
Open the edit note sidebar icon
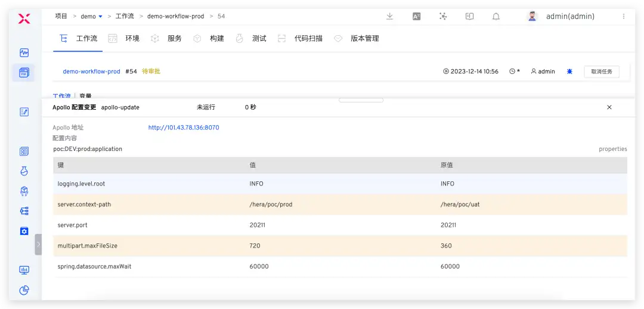point(24,112)
